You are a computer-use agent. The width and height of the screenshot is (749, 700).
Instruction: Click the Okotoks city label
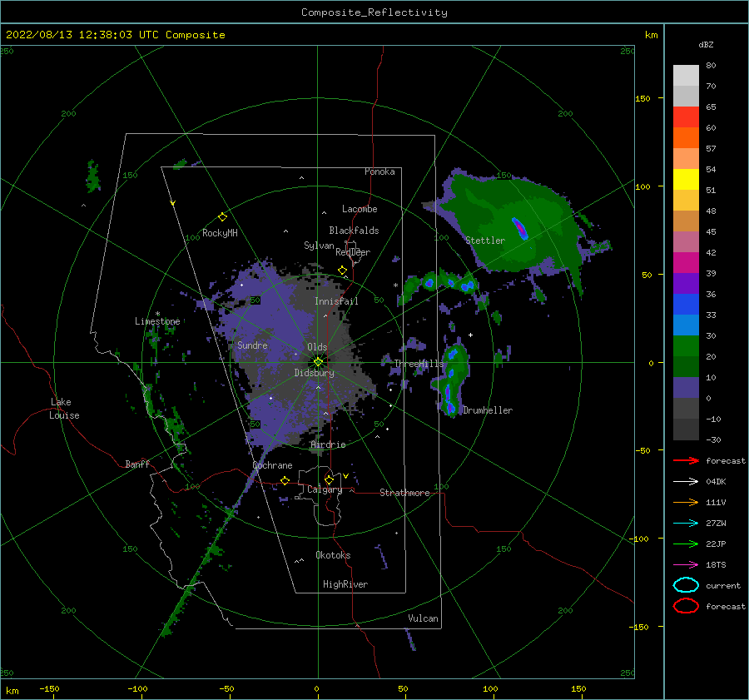pyautogui.click(x=333, y=555)
